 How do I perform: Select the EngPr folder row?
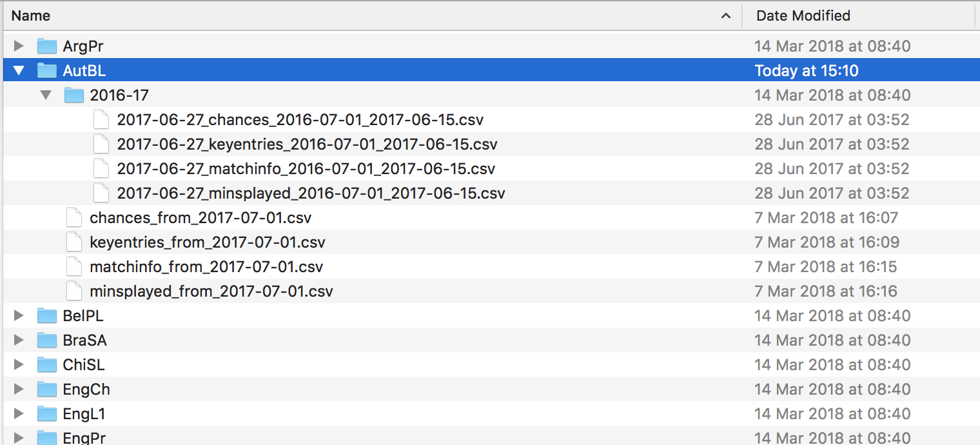pos(490,437)
